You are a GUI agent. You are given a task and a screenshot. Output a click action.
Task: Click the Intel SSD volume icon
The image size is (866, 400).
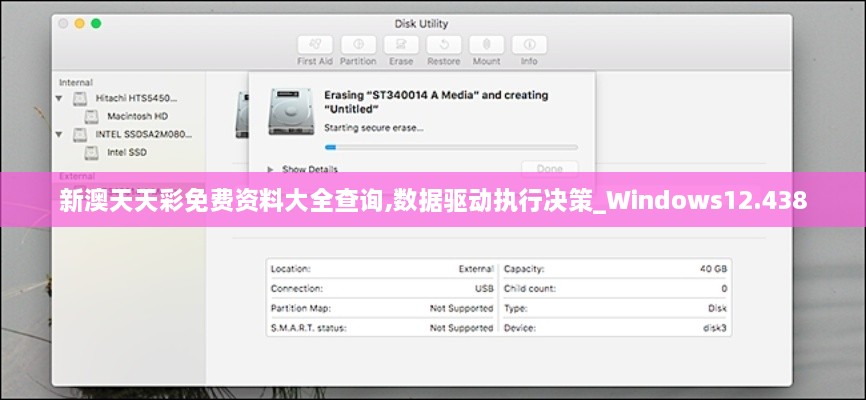tap(92, 152)
